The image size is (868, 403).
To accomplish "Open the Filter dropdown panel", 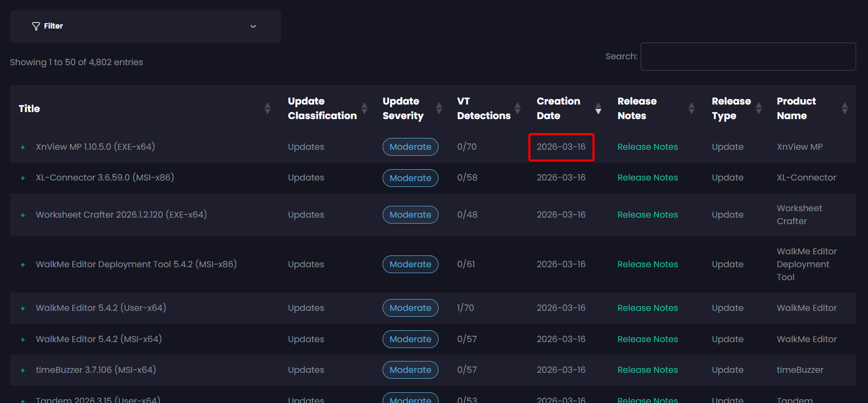I will [x=145, y=26].
